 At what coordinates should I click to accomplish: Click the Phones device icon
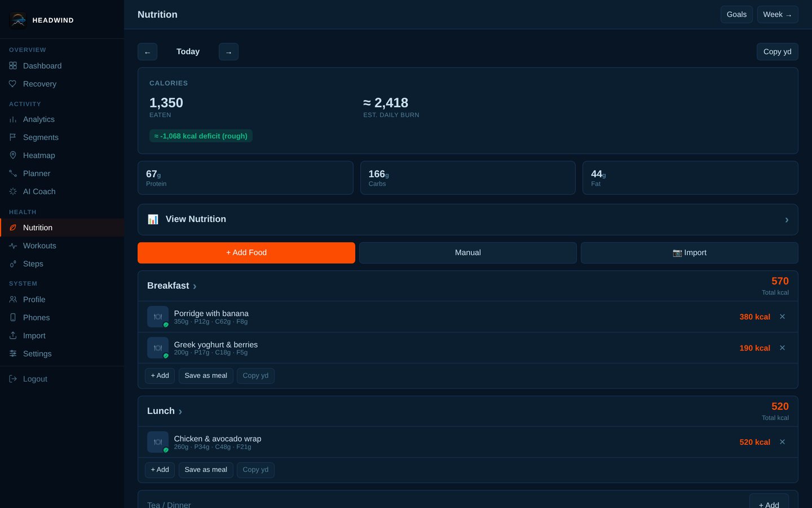click(x=13, y=318)
